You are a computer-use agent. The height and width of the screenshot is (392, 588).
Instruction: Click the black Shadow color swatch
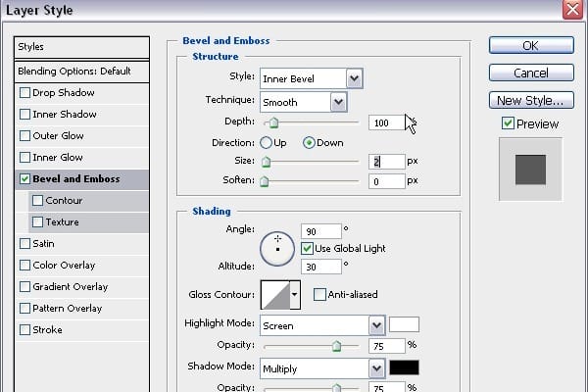[404, 367]
